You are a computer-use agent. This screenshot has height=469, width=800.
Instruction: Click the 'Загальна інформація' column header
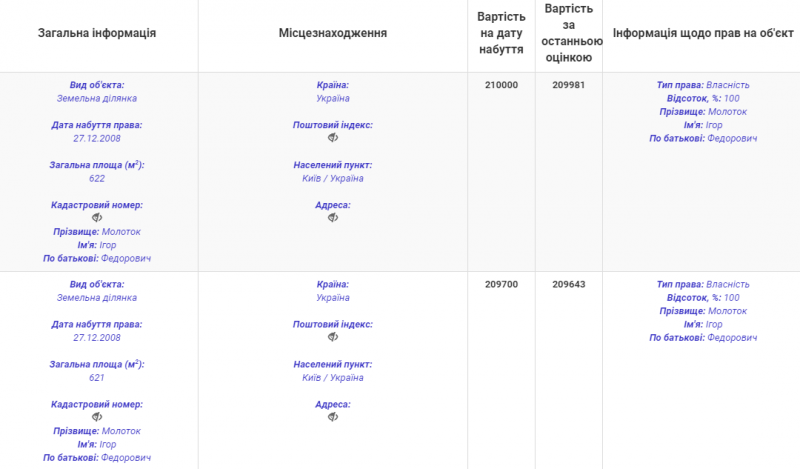coord(97,33)
